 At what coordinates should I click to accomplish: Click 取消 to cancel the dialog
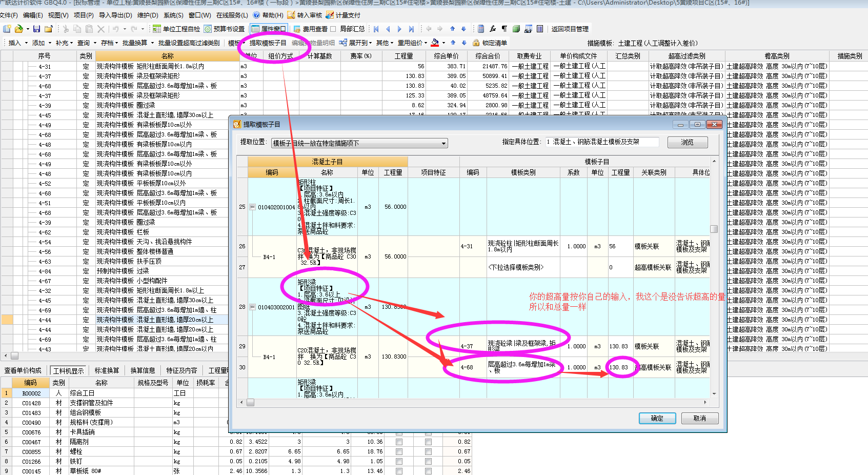click(x=700, y=418)
